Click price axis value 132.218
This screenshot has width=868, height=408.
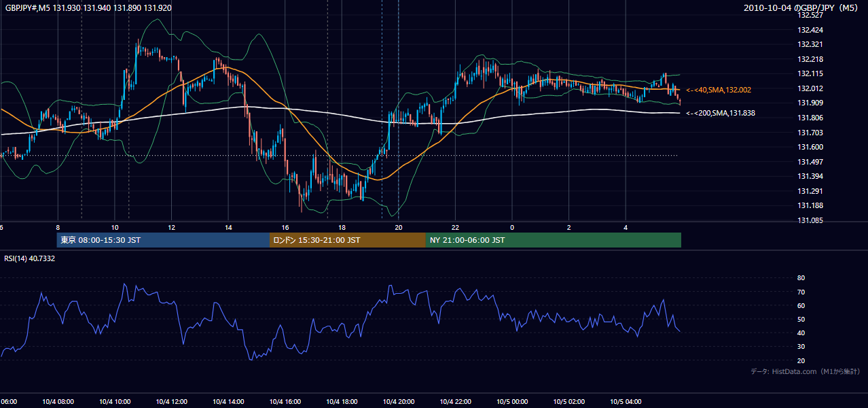pyautogui.click(x=810, y=59)
